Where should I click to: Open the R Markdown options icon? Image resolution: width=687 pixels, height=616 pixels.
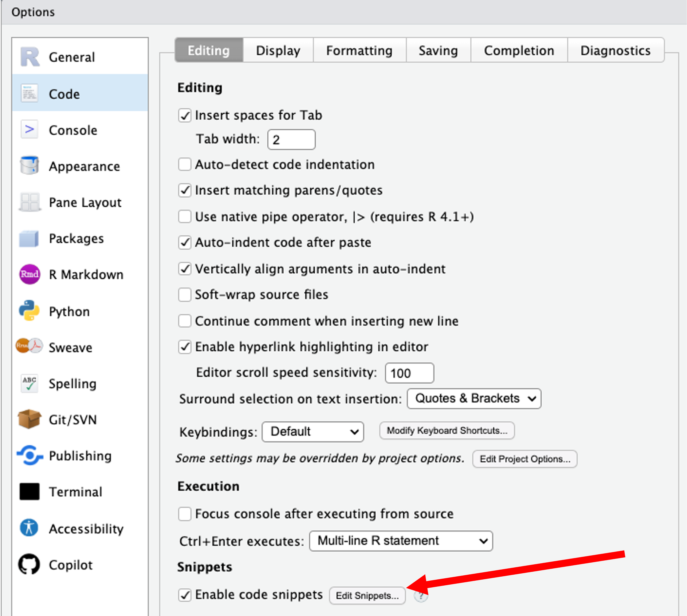(x=29, y=274)
